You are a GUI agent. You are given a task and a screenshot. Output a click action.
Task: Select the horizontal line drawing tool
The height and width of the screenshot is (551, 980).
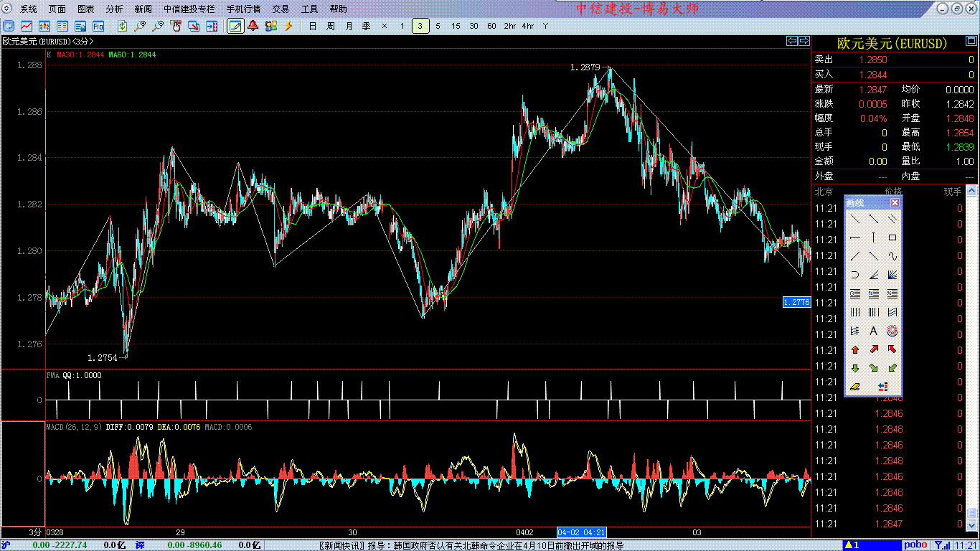pyautogui.click(x=854, y=237)
